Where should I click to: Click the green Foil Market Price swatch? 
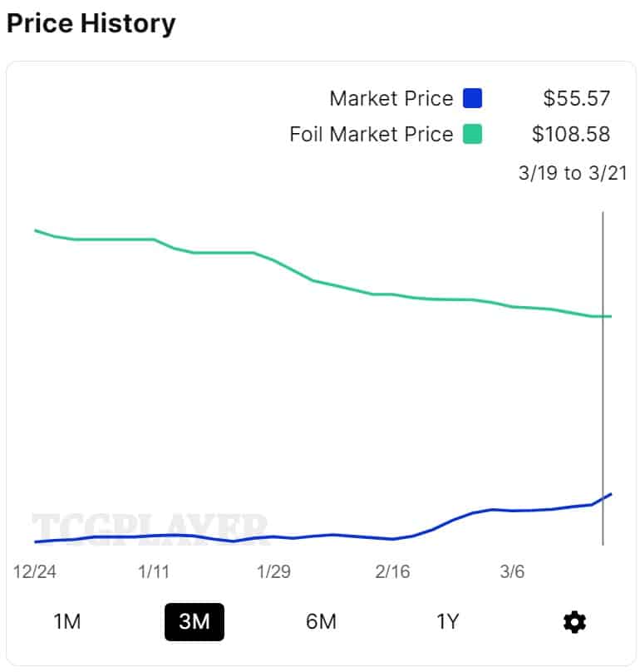pyautogui.click(x=472, y=134)
